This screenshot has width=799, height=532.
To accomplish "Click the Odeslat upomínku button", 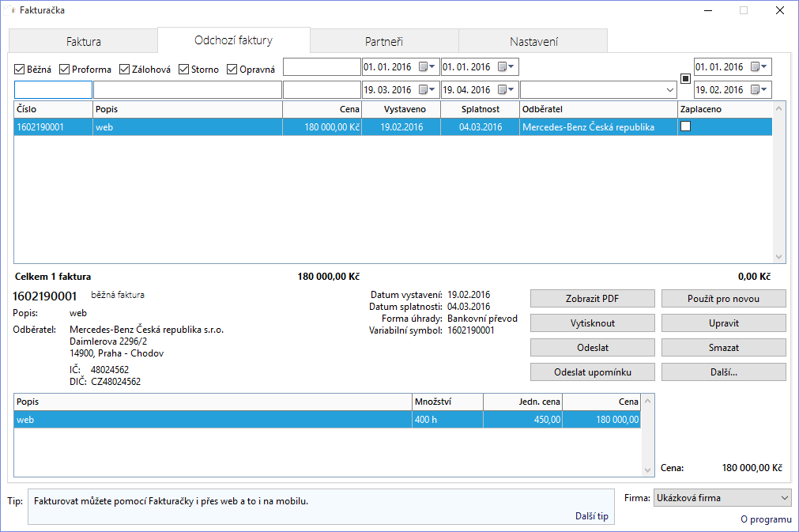I will (x=592, y=372).
